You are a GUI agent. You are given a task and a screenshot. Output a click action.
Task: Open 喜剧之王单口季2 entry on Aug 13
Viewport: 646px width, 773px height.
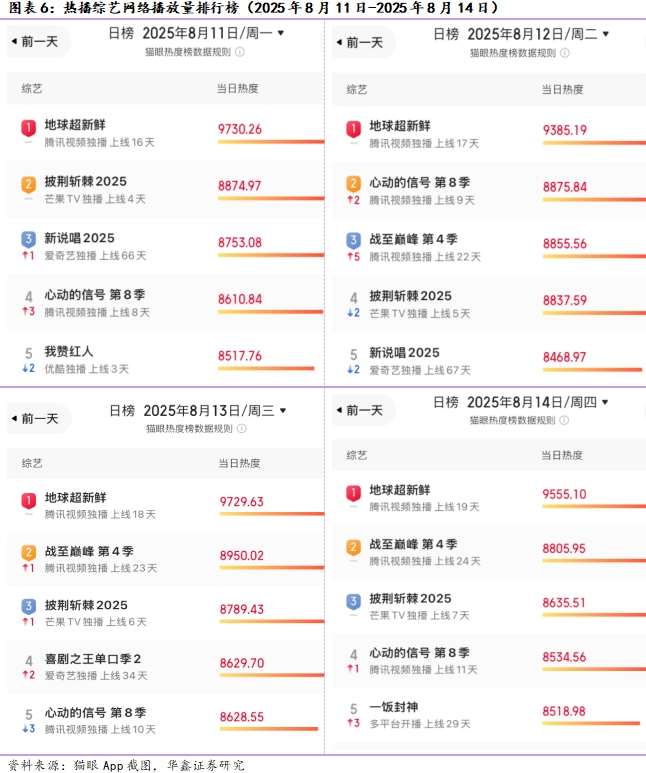[93, 659]
